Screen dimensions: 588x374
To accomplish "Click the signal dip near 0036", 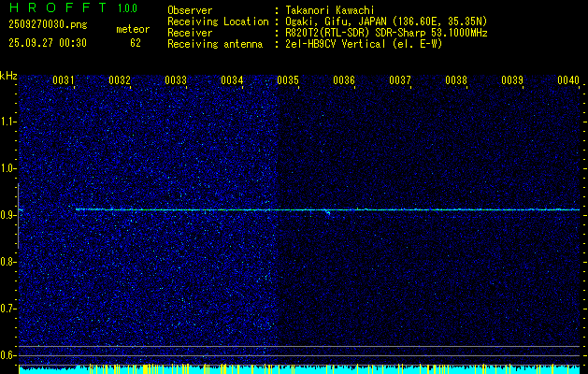I will point(328,212).
